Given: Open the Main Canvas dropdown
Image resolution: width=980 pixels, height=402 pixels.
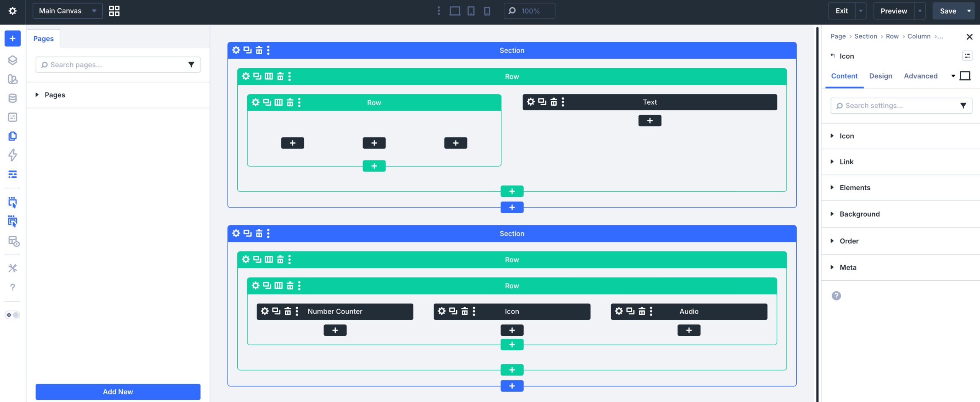Looking at the screenshot, I should click(x=67, y=11).
